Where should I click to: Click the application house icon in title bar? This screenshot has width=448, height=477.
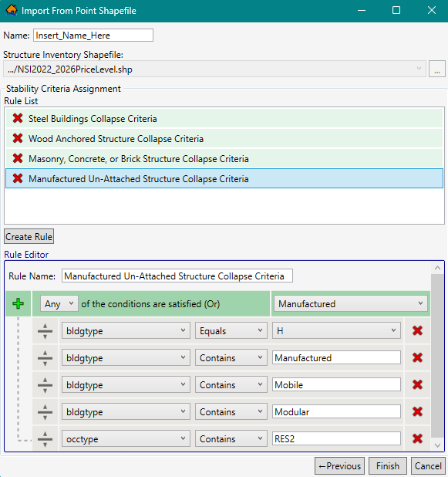pos(12,10)
